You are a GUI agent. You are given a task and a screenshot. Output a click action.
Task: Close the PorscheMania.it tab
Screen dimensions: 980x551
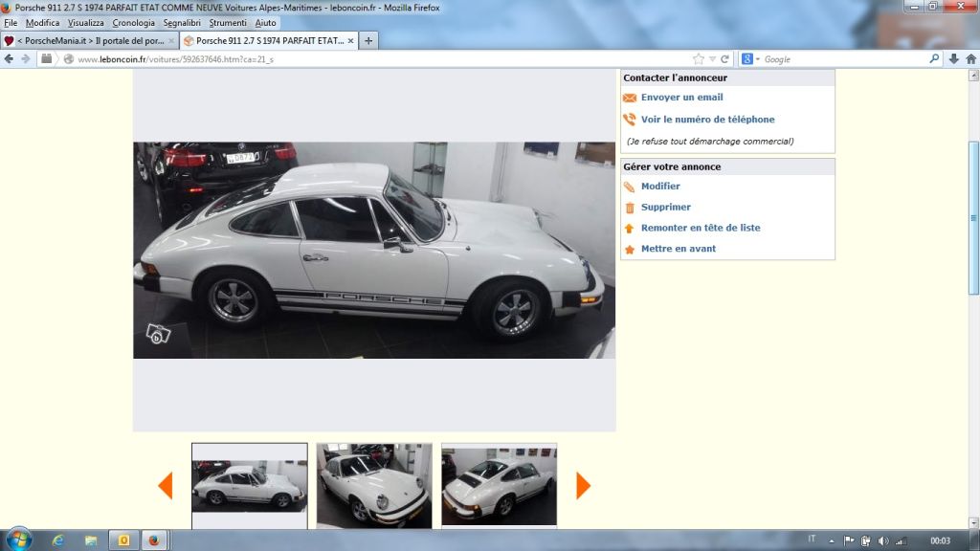click(x=171, y=40)
